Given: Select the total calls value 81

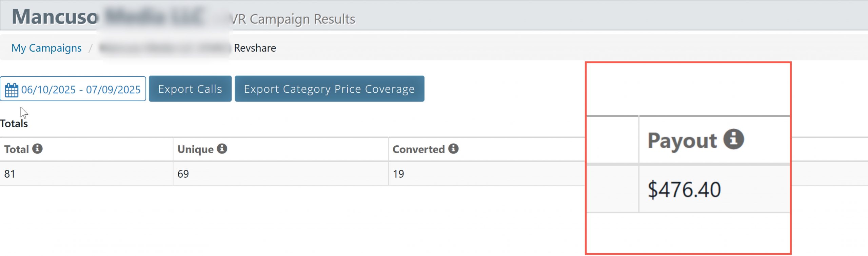Looking at the screenshot, I should pyautogui.click(x=9, y=174).
